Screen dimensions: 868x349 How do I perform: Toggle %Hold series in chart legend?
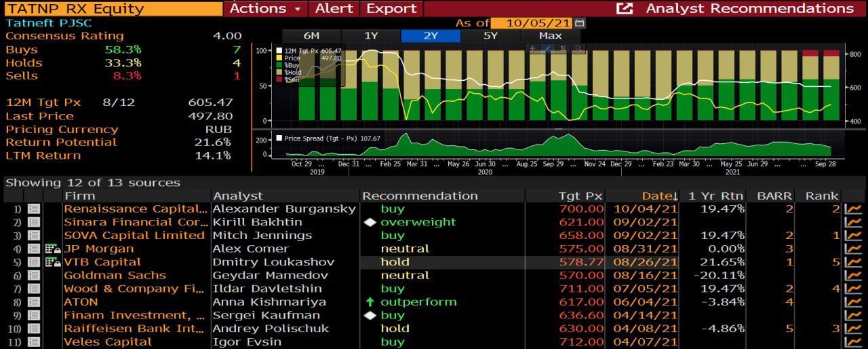[x=290, y=72]
